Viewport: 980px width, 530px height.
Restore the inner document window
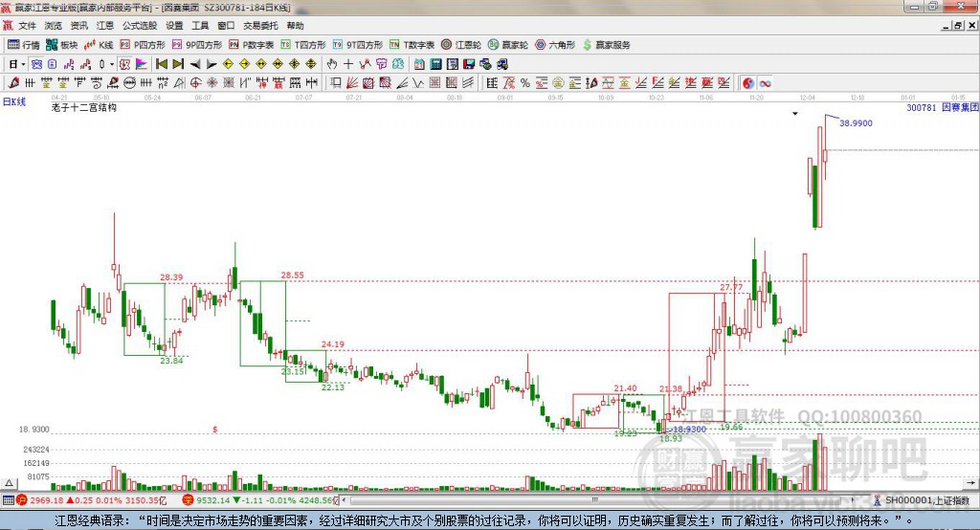pyautogui.click(x=958, y=26)
